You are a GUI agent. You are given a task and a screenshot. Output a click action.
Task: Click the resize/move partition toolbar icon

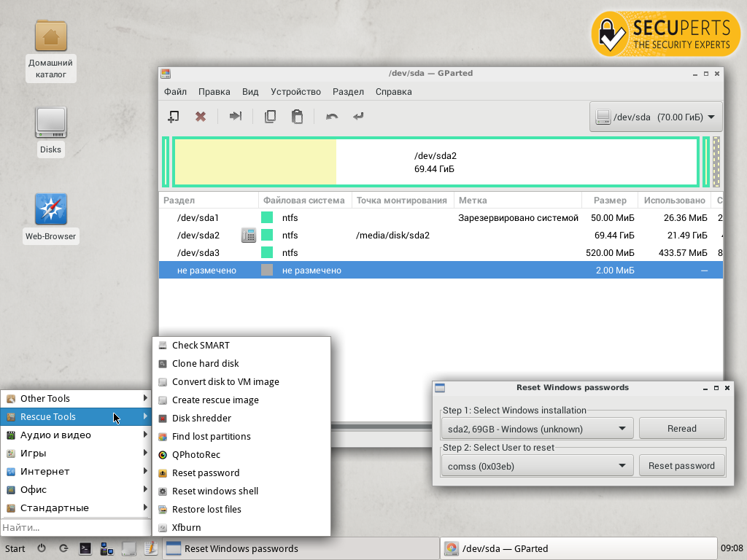(236, 116)
